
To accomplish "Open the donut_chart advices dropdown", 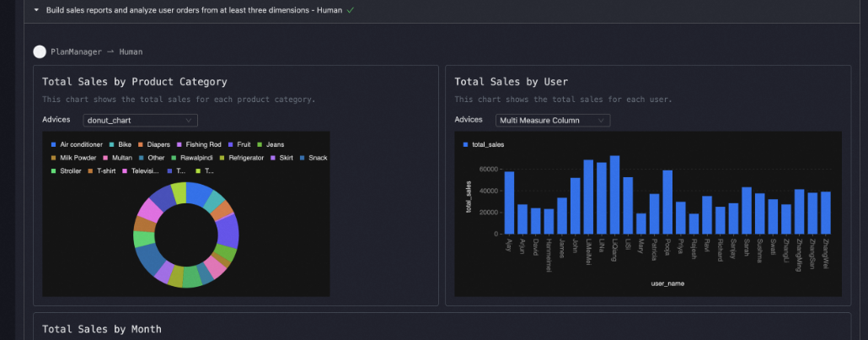I will [140, 121].
